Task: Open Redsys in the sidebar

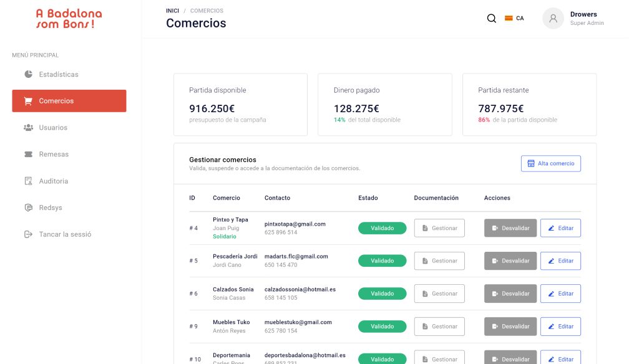Action: 69,208
